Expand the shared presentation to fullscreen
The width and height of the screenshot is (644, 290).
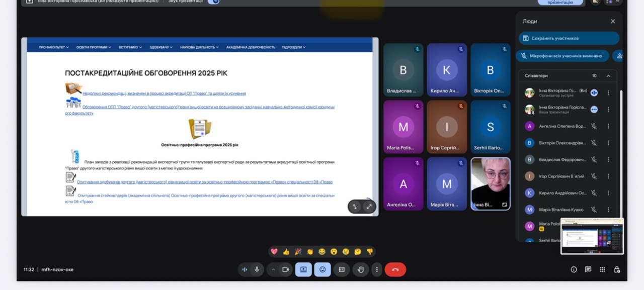point(369,207)
